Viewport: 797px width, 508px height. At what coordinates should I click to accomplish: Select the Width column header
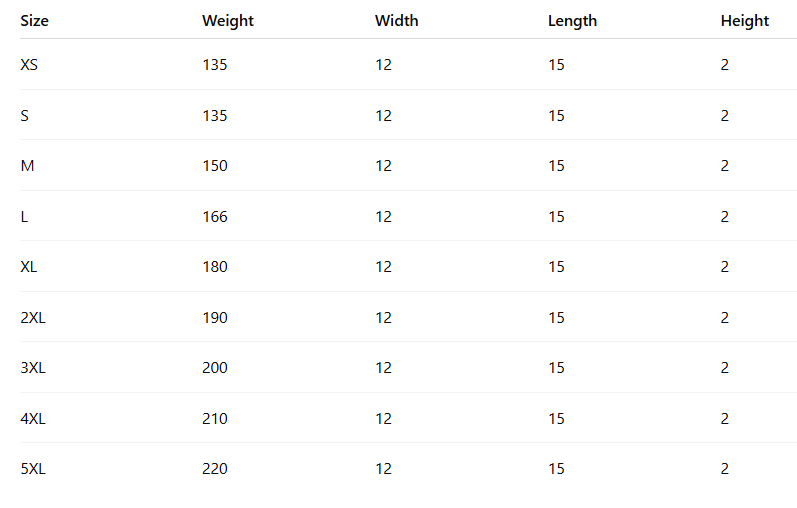pyautogui.click(x=396, y=21)
